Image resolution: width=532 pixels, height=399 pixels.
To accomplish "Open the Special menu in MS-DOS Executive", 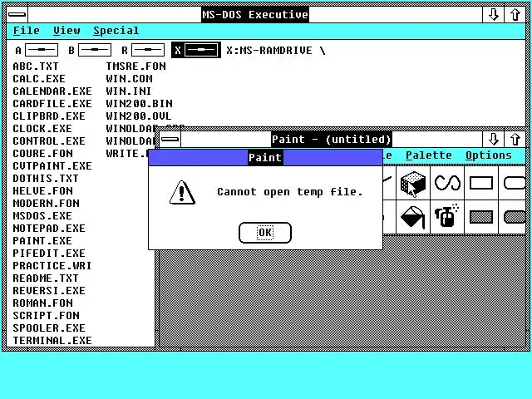I will [x=116, y=31].
